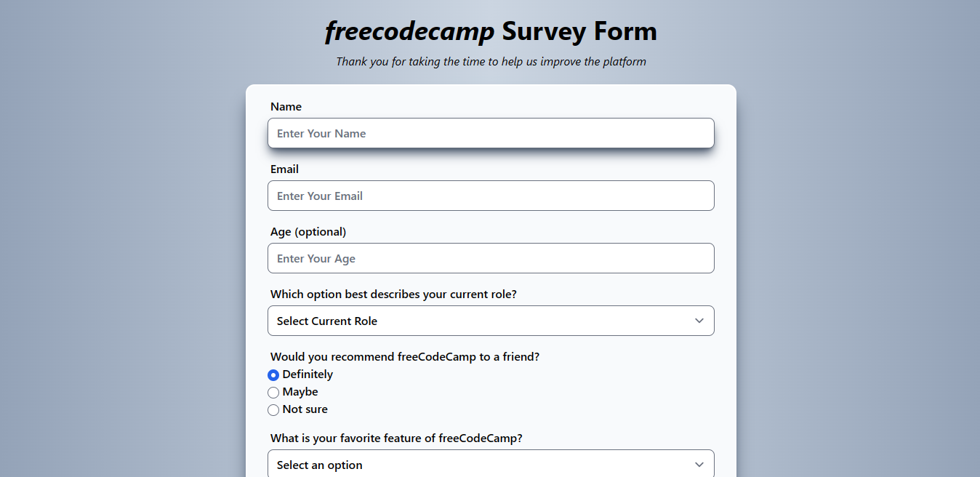The width and height of the screenshot is (980, 477).
Task: Open the Select an option feature dropdown
Action: (x=491, y=464)
